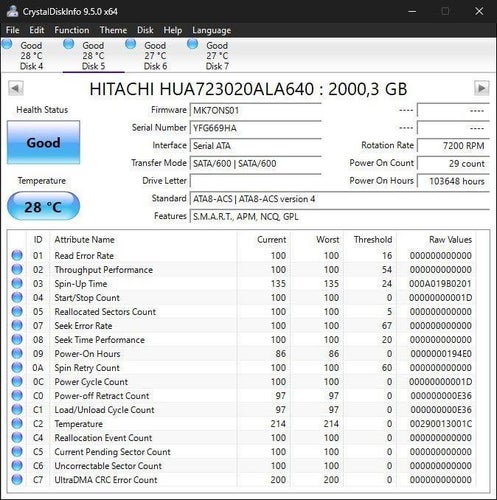497x500 pixels.
Task: Switch to Disk 6 tab label
Action: [x=155, y=66]
